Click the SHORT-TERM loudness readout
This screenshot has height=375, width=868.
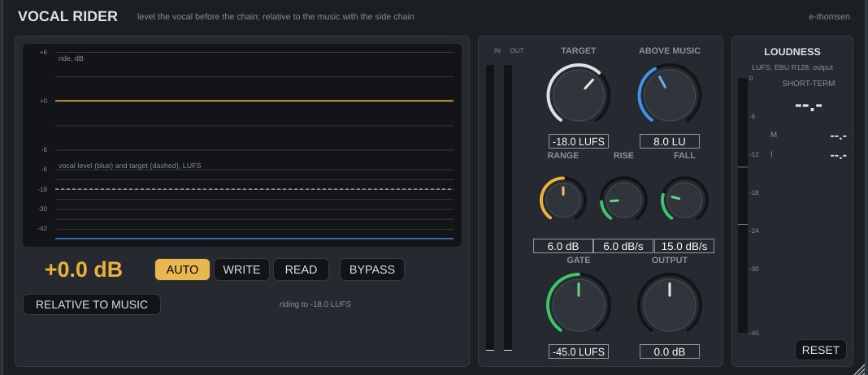[808, 105]
